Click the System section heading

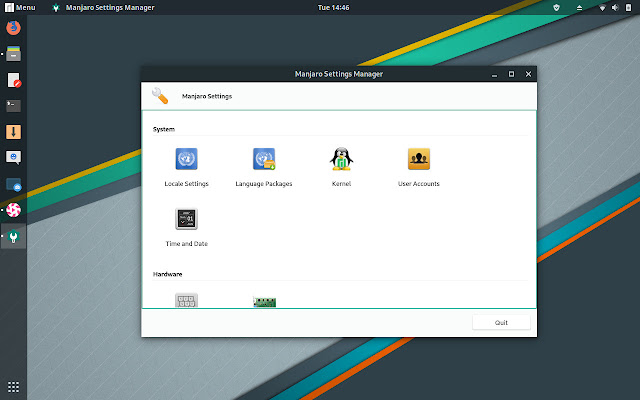[x=164, y=129]
